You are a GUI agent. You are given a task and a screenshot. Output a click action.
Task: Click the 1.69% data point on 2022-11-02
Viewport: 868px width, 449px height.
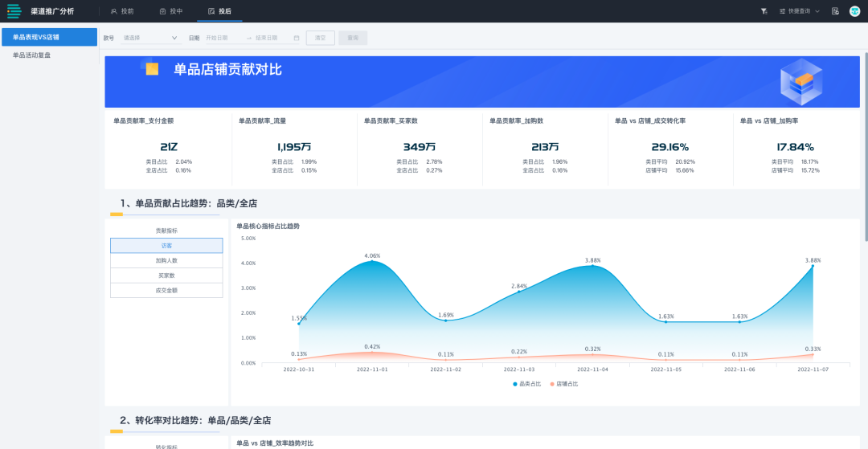pos(445,320)
